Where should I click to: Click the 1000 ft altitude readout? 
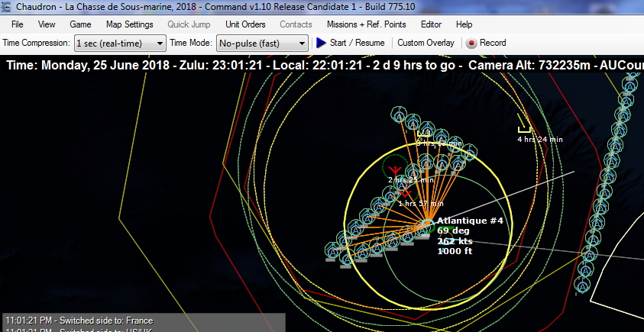(455, 251)
